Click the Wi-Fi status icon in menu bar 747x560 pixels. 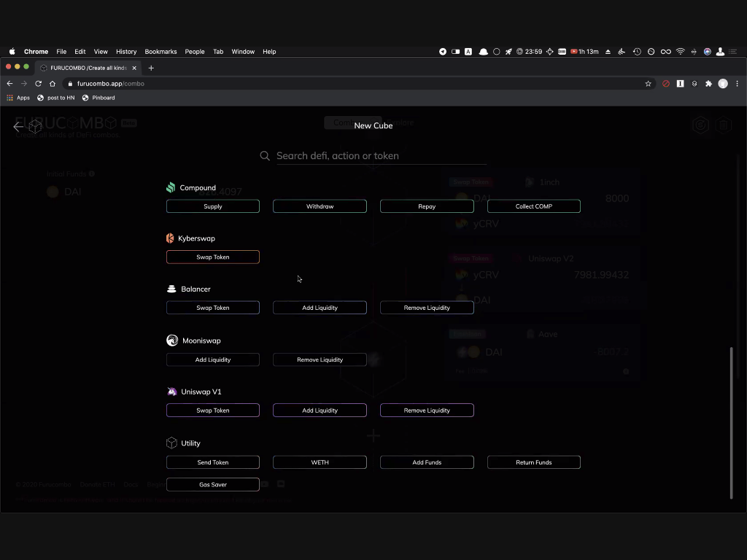681,52
